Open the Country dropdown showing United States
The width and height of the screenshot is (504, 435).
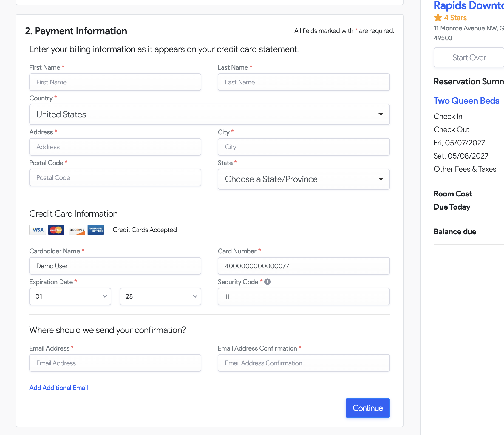coord(209,114)
